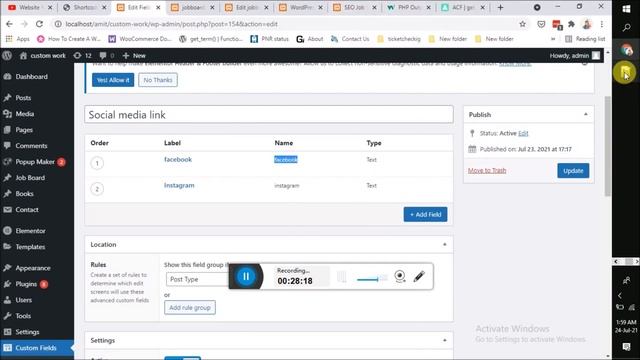Click the highlighted facebook name text

286,160
